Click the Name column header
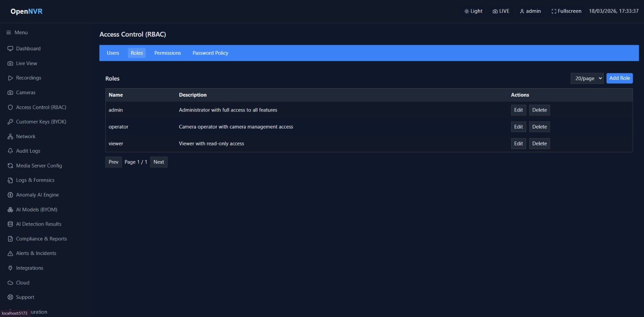This screenshot has height=317, width=644. click(x=116, y=95)
